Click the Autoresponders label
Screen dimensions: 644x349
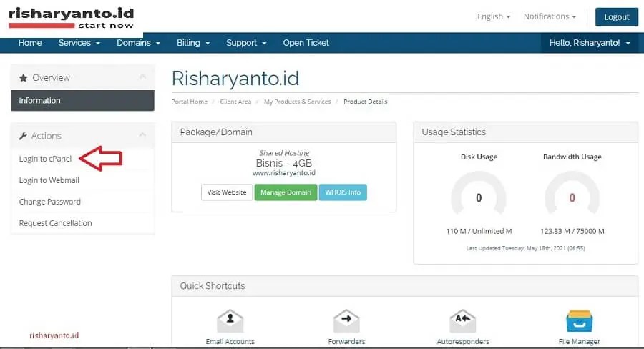463,342
